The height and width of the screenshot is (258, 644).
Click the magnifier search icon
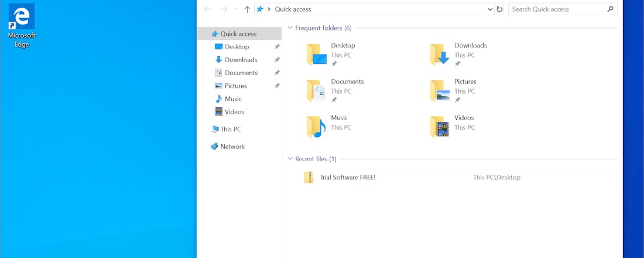[x=610, y=9]
